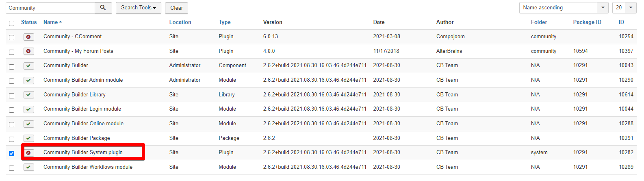Click the Package type cell
Image resolution: width=644 pixels, height=181 pixels.
[229, 138]
